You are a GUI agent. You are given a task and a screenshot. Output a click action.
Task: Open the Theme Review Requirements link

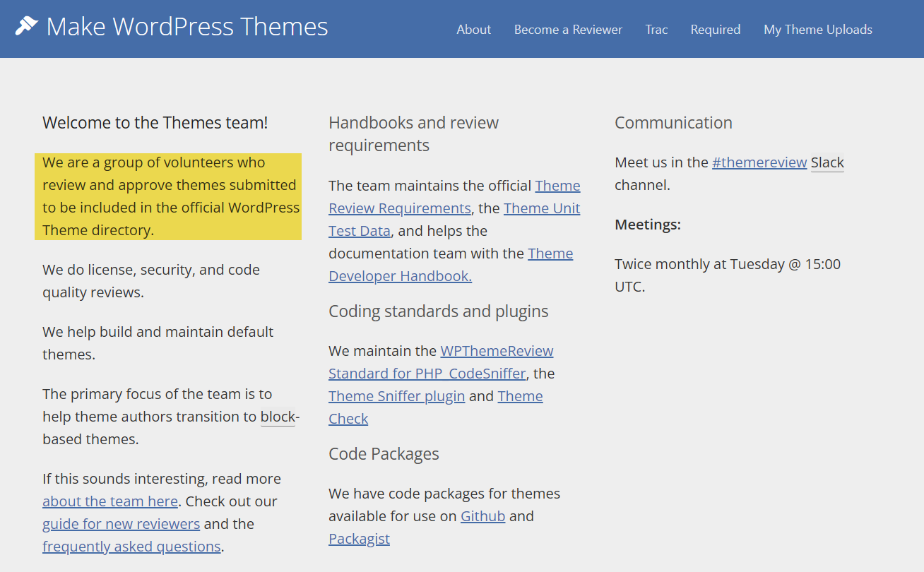(x=399, y=208)
